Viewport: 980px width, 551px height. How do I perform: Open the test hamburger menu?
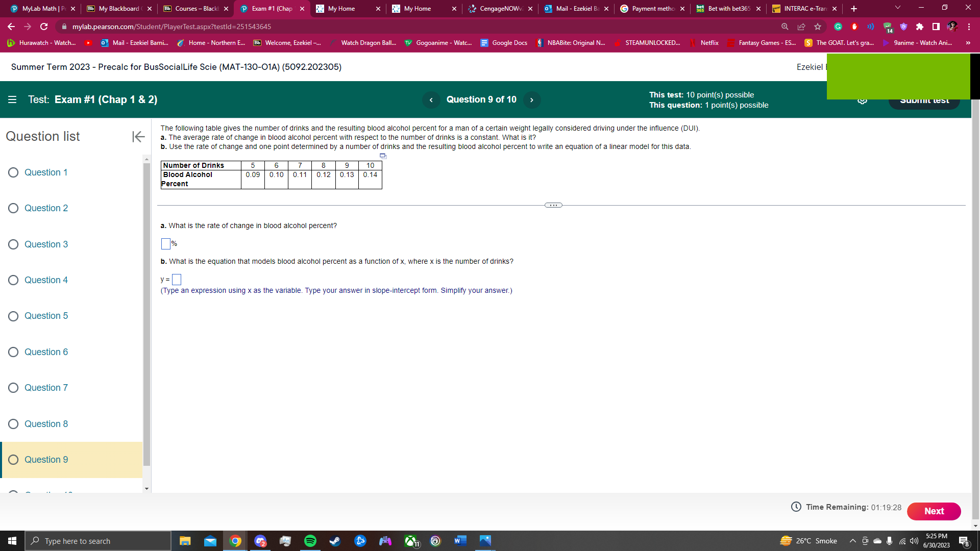[x=12, y=99]
